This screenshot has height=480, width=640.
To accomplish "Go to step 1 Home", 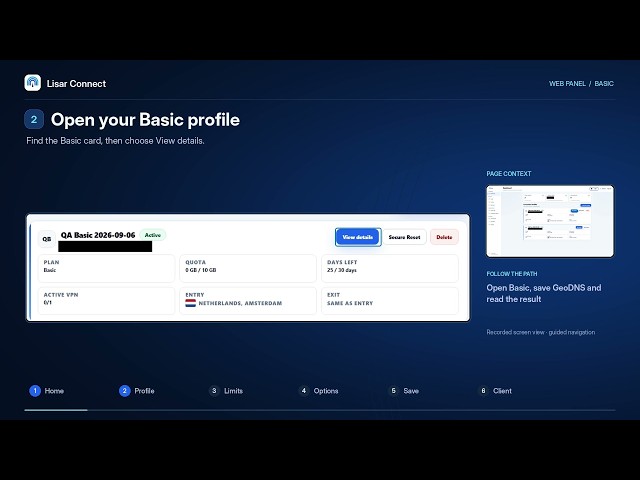I will click(x=47, y=391).
